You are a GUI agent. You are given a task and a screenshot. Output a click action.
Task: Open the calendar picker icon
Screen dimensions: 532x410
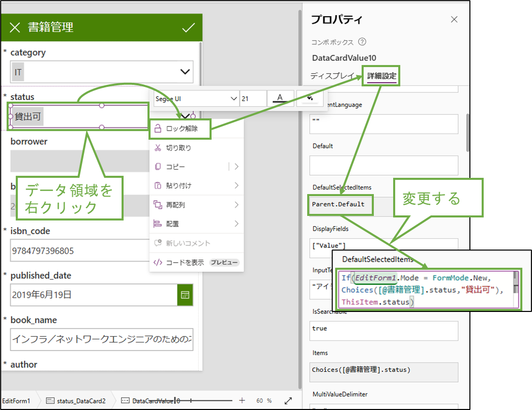185,295
